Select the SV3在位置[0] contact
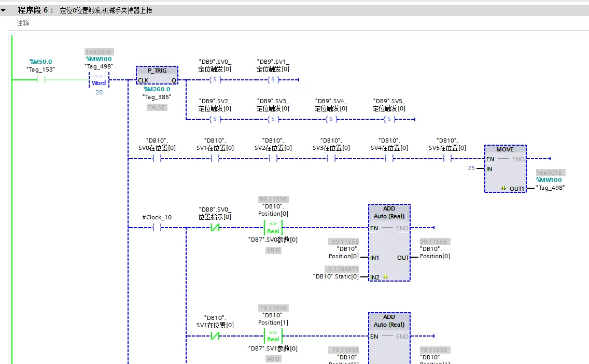This screenshot has height=364, width=589. pos(331,159)
